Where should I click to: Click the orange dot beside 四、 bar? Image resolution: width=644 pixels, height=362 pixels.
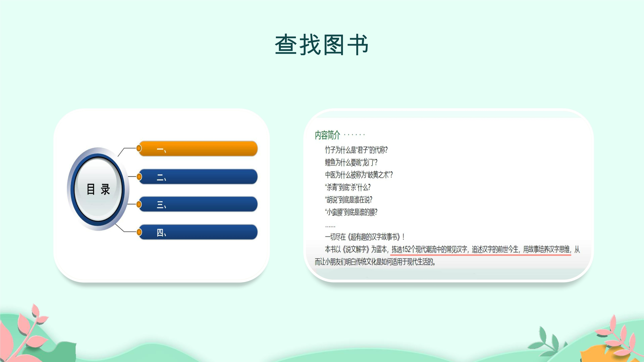coord(139,232)
